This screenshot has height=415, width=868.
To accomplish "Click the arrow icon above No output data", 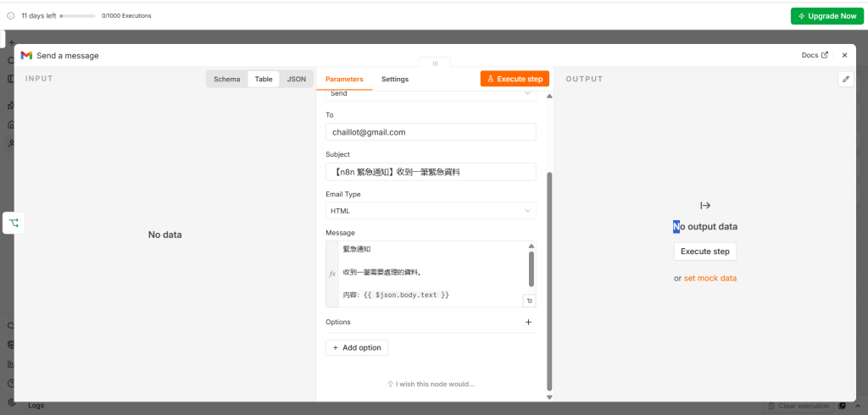I will point(705,205).
